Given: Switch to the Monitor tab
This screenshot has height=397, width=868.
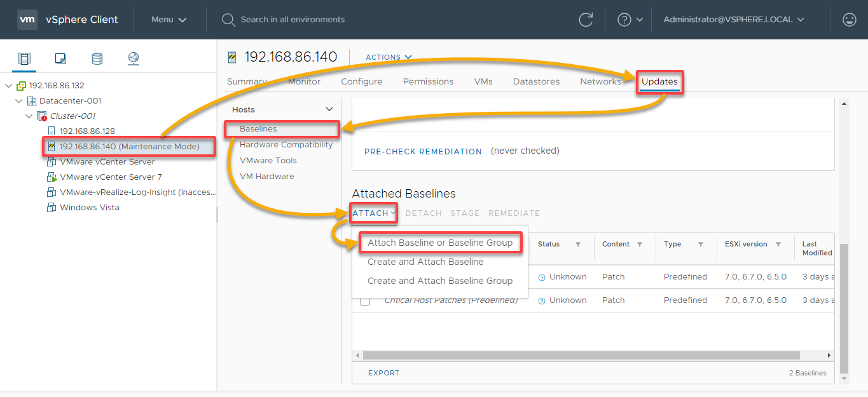Looking at the screenshot, I should tap(304, 81).
